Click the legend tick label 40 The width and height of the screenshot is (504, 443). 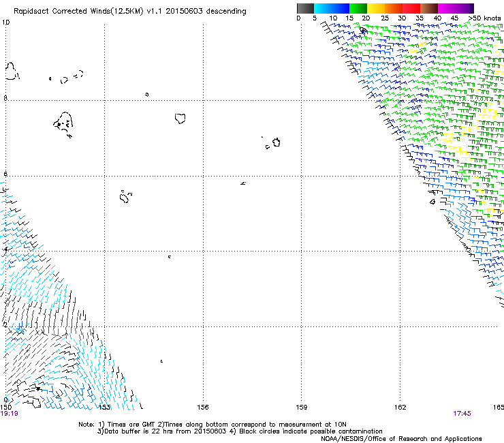(x=437, y=18)
